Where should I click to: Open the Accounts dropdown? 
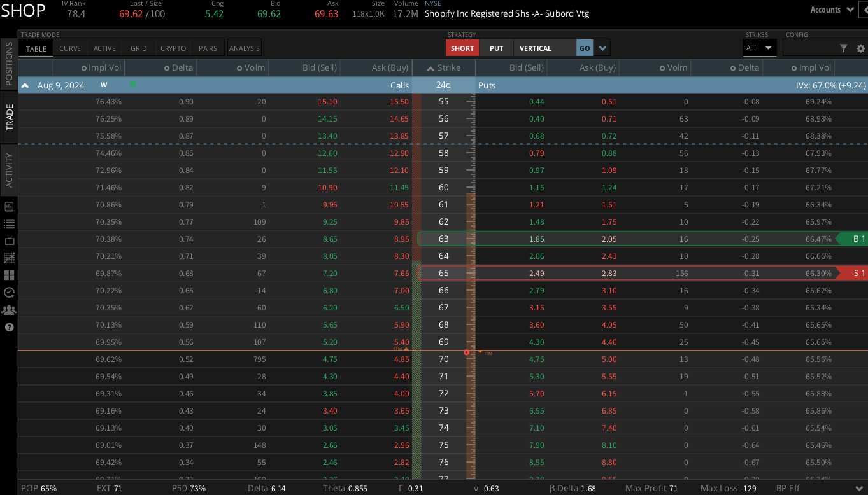click(x=833, y=10)
